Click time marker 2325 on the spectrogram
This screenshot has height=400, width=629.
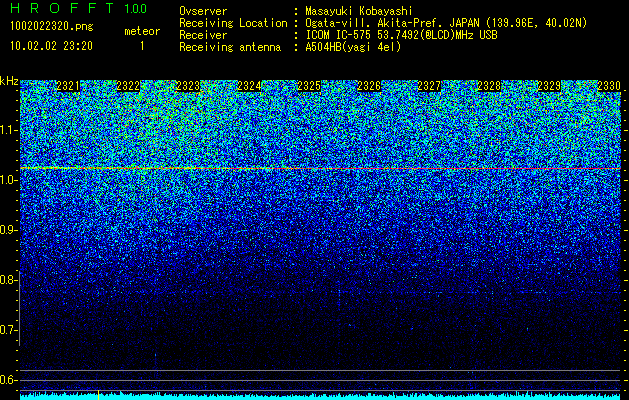[309, 86]
